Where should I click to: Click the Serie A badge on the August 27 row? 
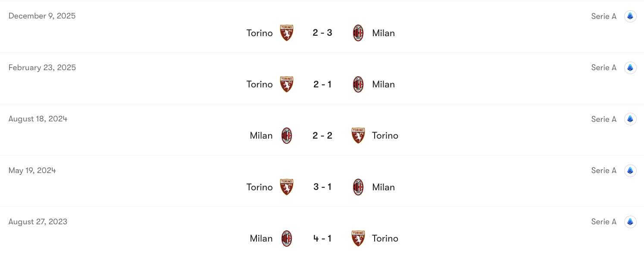pyautogui.click(x=630, y=222)
